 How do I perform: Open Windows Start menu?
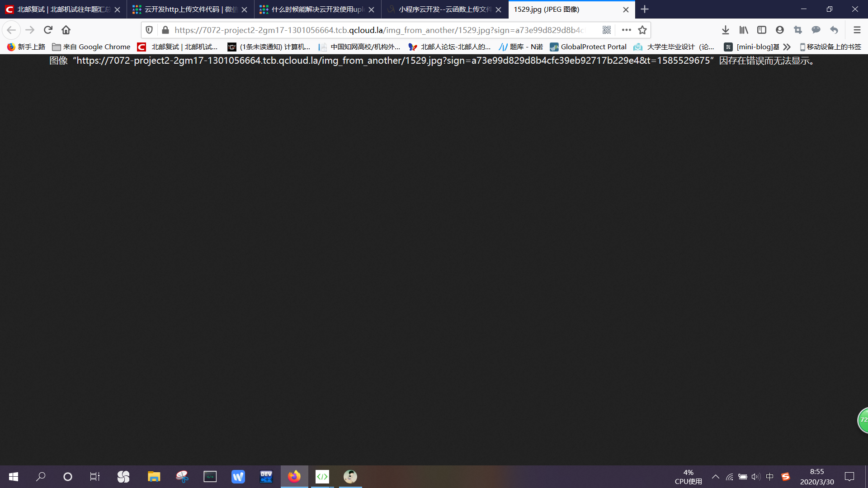click(14, 477)
